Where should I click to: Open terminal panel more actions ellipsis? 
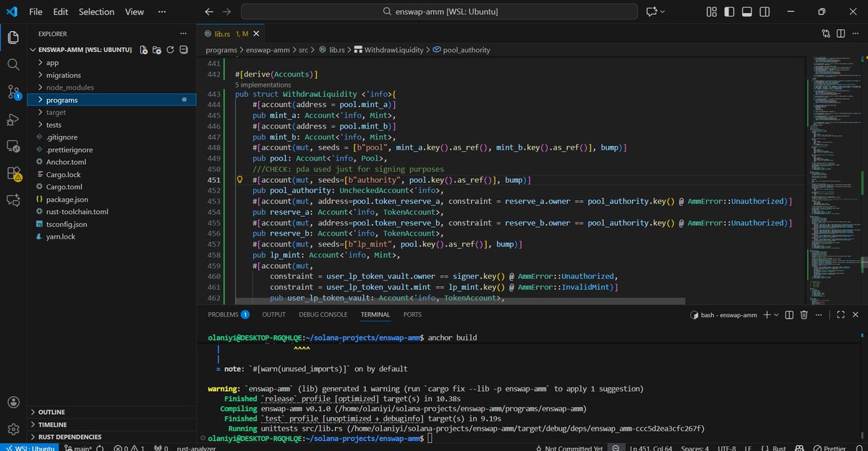click(x=820, y=315)
